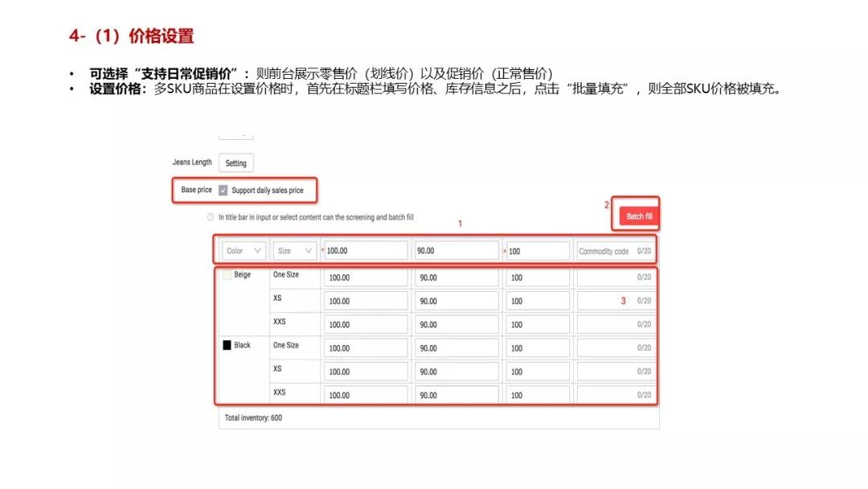Click the sales price input of Beige XXS row
Image resolution: width=868 pixels, height=489 pixels.
tap(456, 324)
